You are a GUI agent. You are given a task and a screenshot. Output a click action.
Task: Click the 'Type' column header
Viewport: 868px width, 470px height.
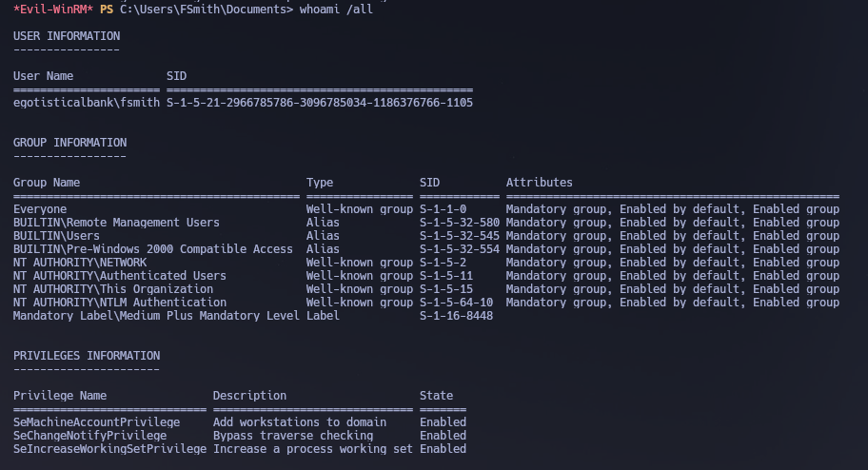320,182
